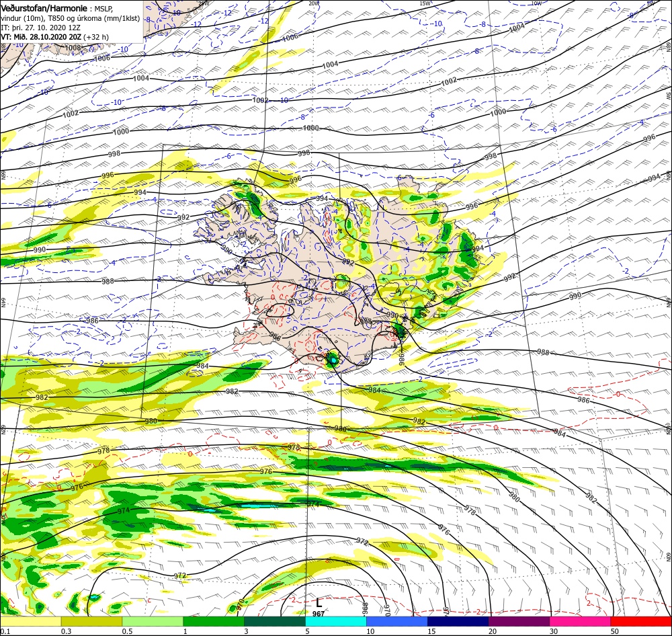Click the 'Veðurstofan/Harmonie' title text
The image size is (672, 636).
[46, 8]
